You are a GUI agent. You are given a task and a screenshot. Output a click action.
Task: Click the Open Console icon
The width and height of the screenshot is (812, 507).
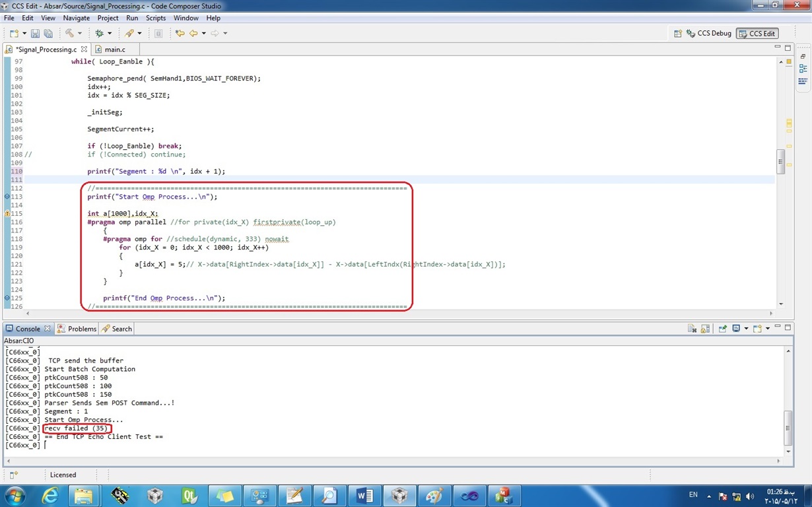coord(757,328)
